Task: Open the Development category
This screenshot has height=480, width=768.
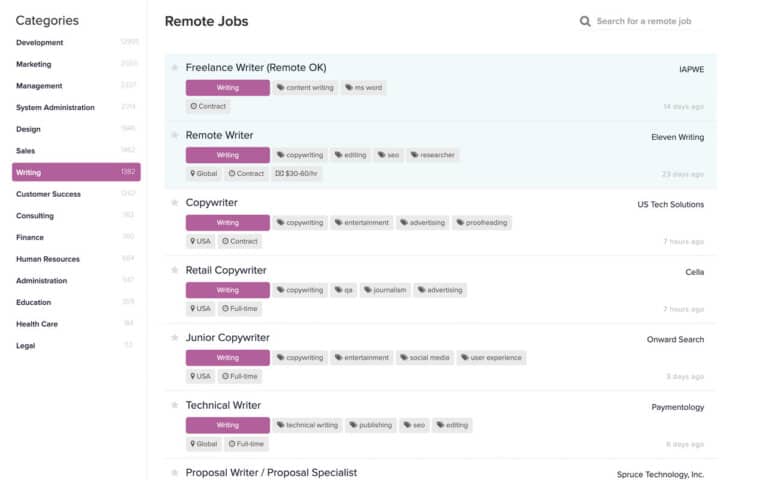Action: (x=40, y=43)
